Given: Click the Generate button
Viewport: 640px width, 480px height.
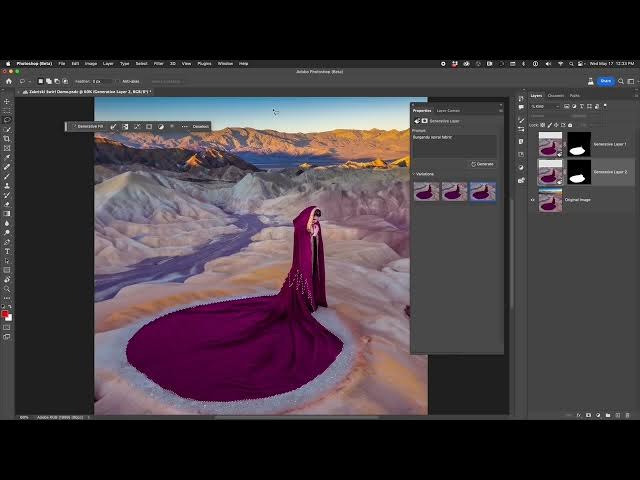Looking at the screenshot, I should [483, 163].
